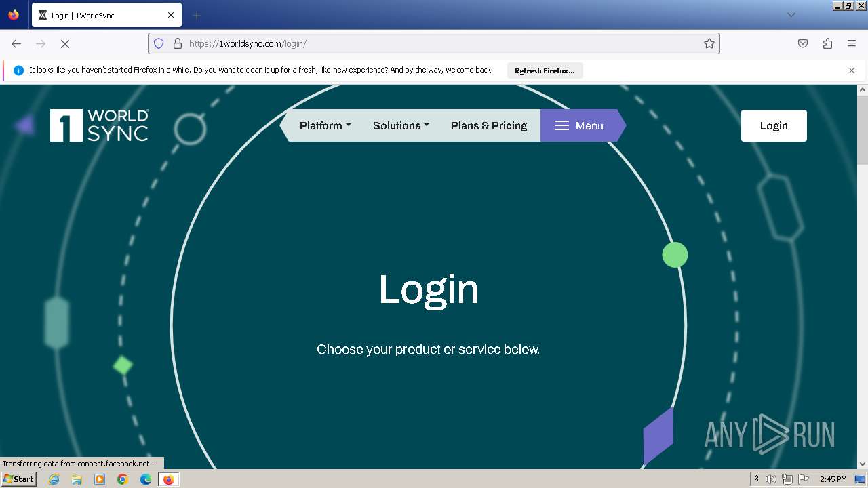Open the media player taskbar icon
Viewport: 868px width, 488px height.
click(100, 479)
